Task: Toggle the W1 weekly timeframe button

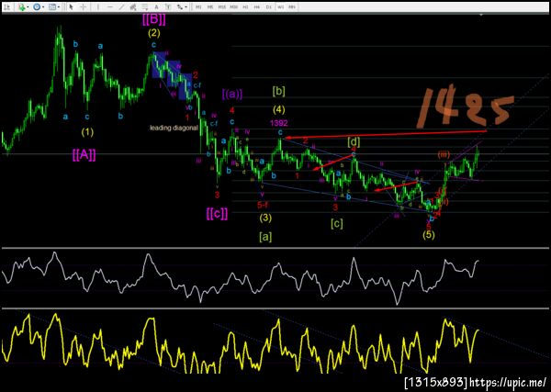Action: click(x=280, y=7)
